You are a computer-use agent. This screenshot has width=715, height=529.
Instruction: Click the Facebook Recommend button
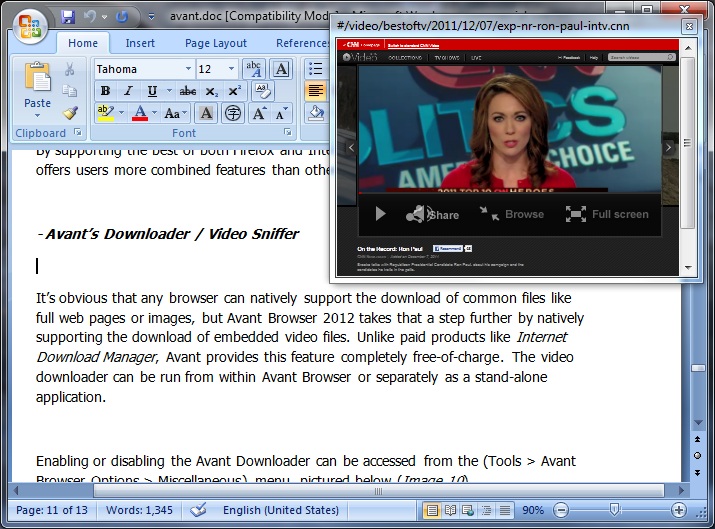point(448,249)
